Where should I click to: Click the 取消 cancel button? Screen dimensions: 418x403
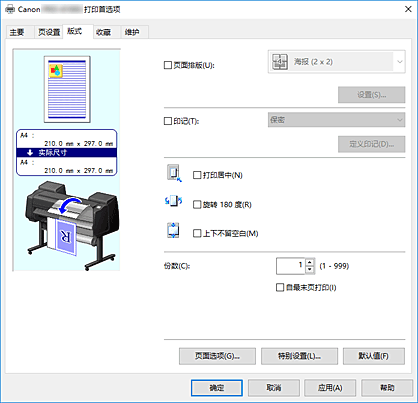[x=274, y=388]
